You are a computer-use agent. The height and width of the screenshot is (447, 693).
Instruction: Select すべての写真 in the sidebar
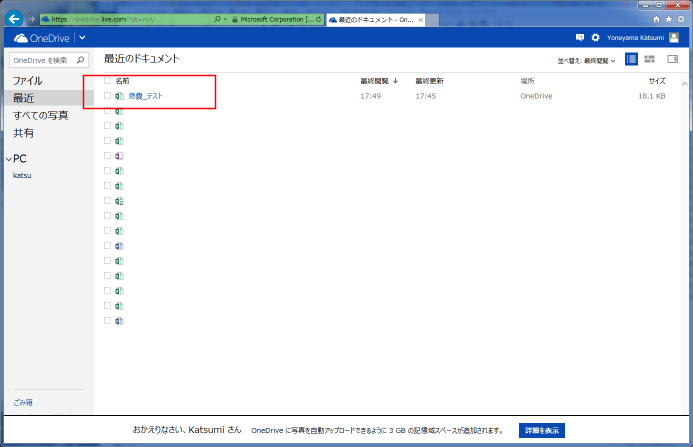(x=40, y=116)
